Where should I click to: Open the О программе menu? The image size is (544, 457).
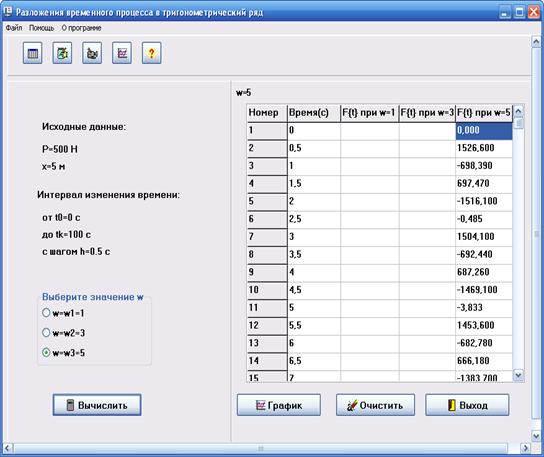coord(81,28)
